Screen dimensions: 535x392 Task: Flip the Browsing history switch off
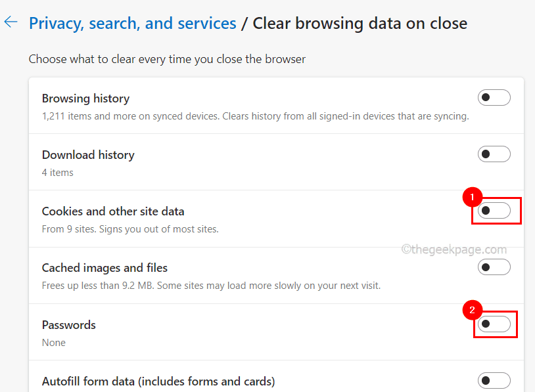pos(494,97)
